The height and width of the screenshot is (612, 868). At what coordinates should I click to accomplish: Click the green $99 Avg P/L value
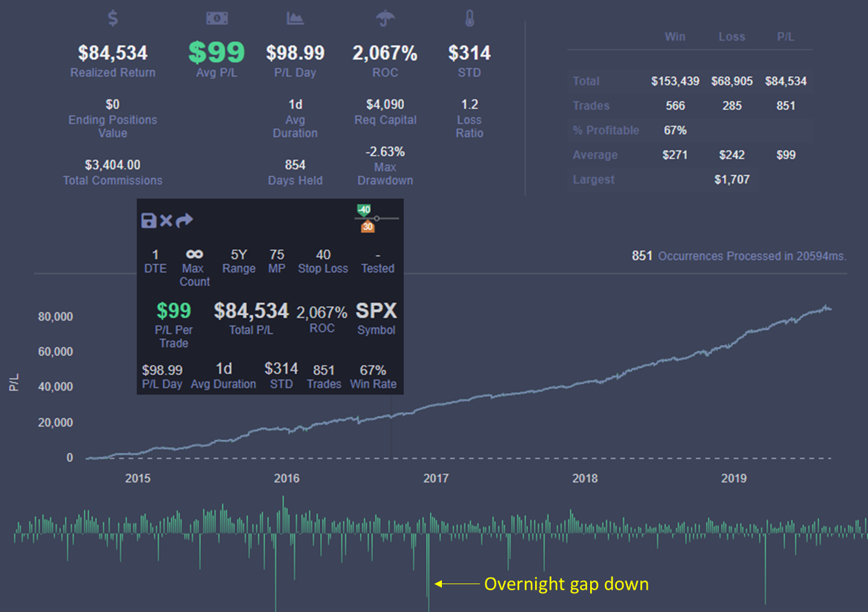216,52
